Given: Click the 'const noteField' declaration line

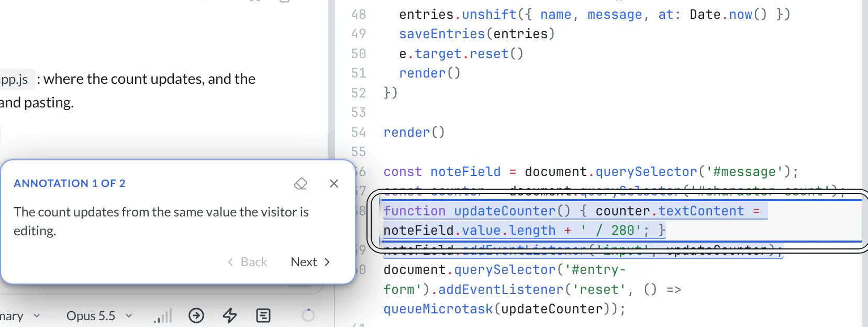Looking at the screenshot, I should [591, 172].
